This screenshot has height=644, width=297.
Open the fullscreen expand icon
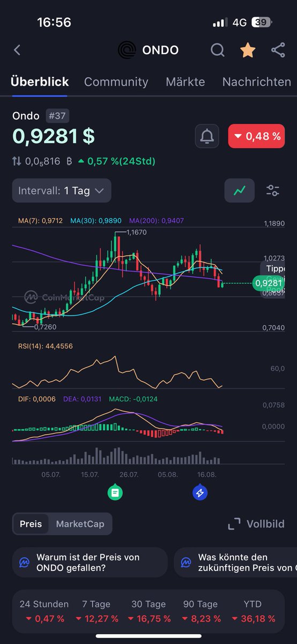(234, 524)
